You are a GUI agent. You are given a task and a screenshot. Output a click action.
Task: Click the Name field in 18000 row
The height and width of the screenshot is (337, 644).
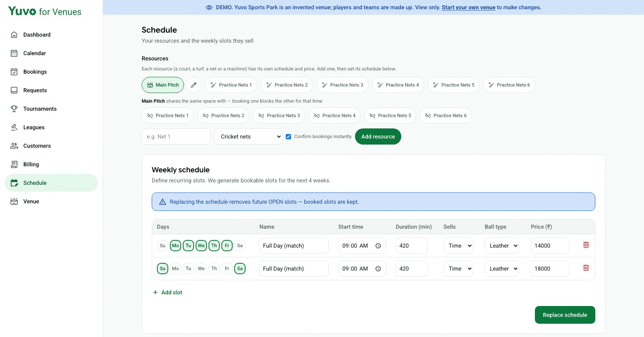pyautogui.click(x=294, y=269)
